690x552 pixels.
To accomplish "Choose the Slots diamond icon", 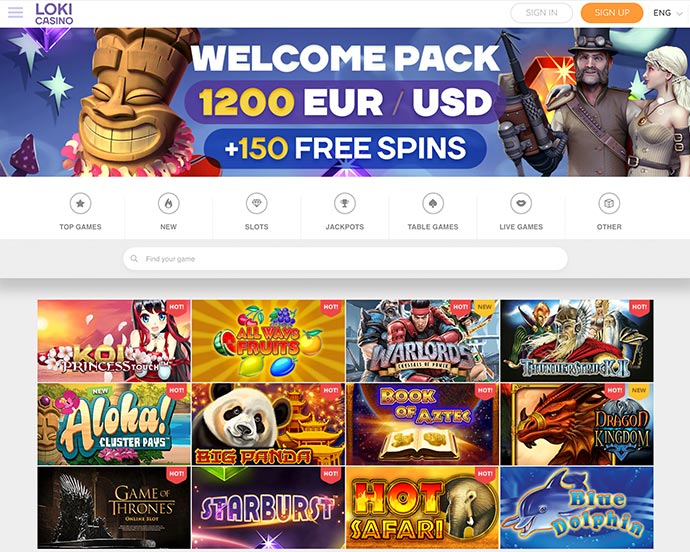I will tap(257, 203).
